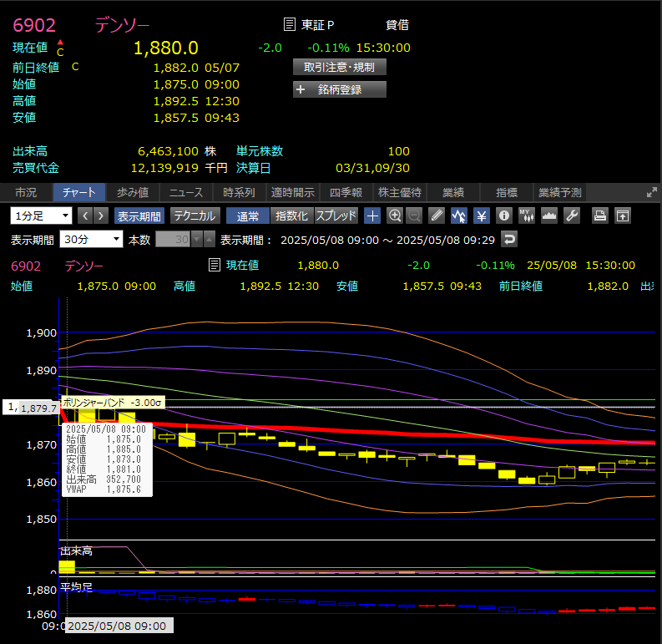Open the 指標 tab

point(507,192)
